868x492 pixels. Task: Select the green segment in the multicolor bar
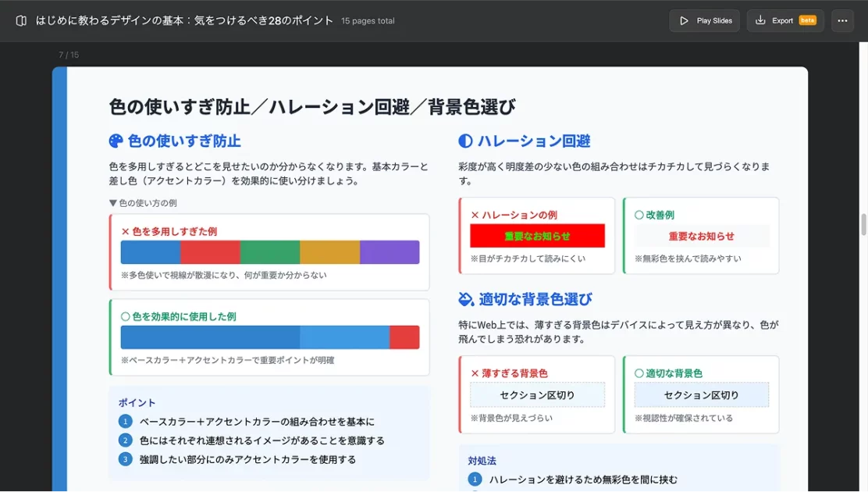tap(269, 252)
